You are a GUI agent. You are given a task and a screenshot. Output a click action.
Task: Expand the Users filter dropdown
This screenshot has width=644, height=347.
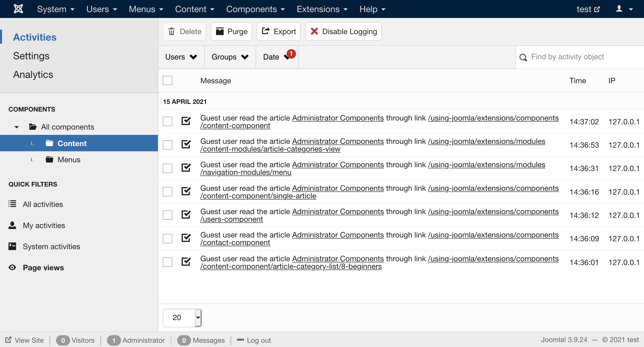[181, 57]
